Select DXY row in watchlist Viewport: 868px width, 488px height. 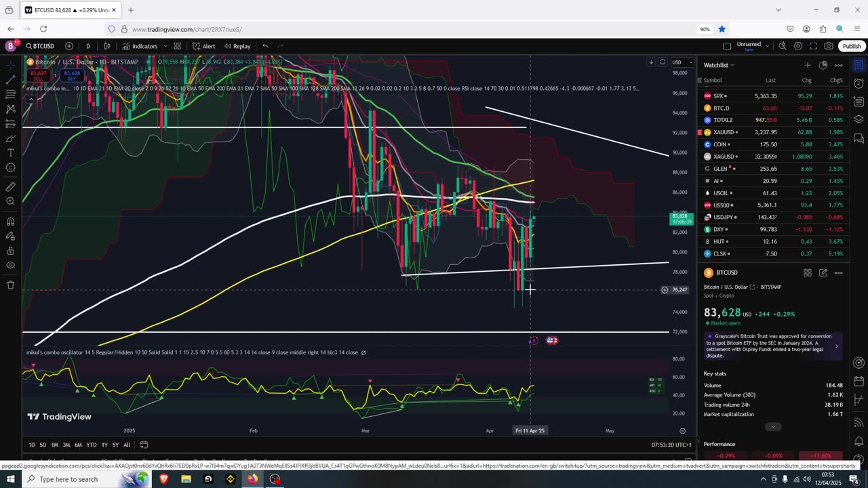773,229
